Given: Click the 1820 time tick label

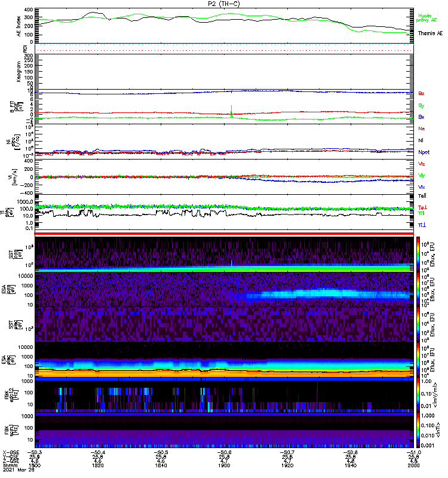Looking at the screenshot, I should coord(97,465).
